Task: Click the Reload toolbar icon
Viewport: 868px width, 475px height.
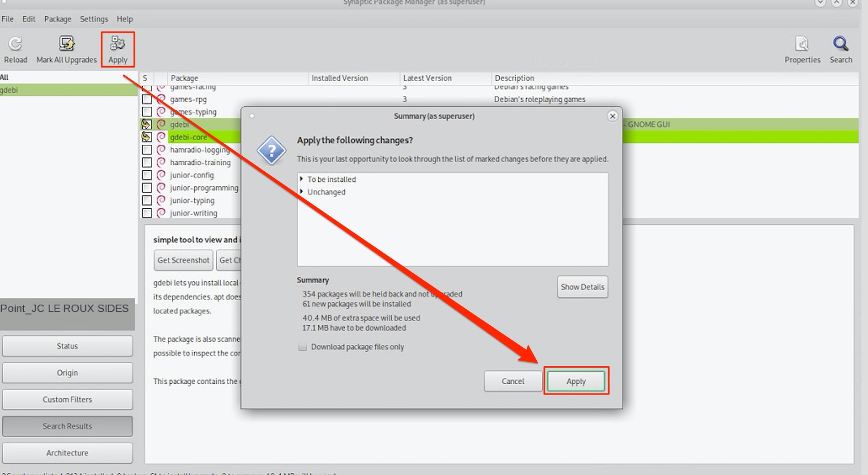Action: pyautogui.click(x=16, y=43)
